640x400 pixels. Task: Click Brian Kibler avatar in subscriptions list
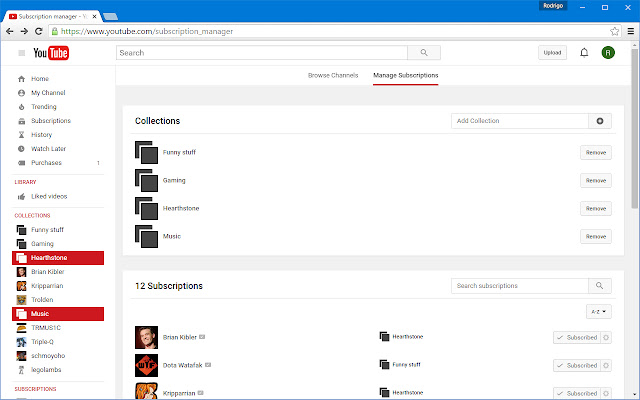coord(147,338)
